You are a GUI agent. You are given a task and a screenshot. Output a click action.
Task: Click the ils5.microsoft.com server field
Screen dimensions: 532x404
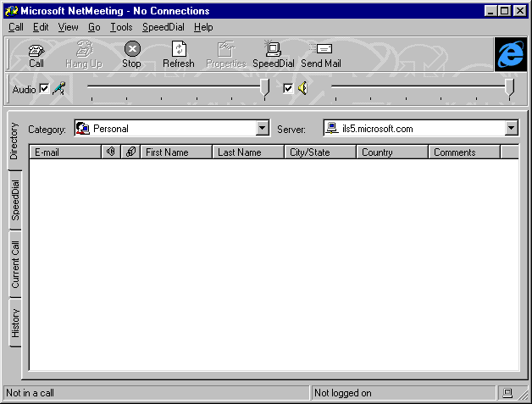point(421,128)
